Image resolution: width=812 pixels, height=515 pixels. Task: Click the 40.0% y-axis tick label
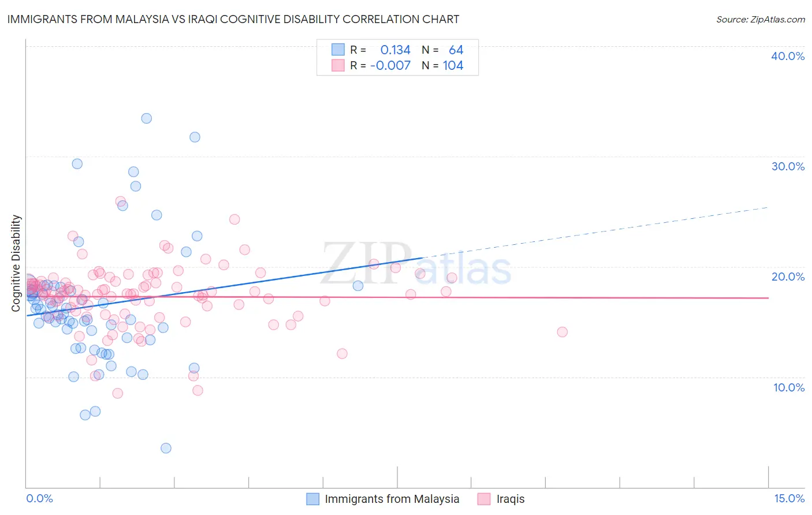[x=788, y=56]
